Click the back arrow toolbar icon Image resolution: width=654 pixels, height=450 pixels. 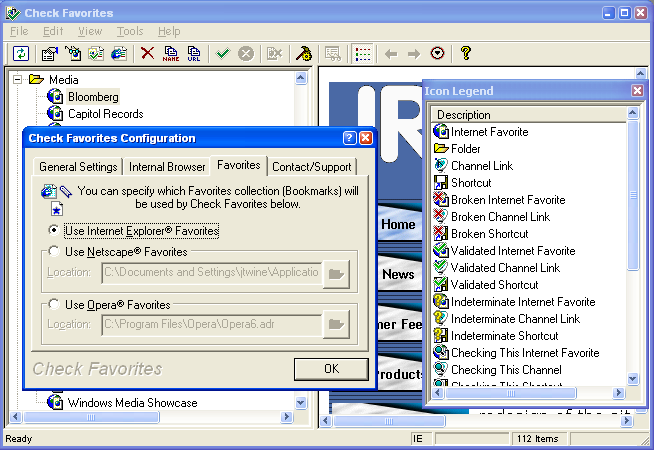(391, 53)
